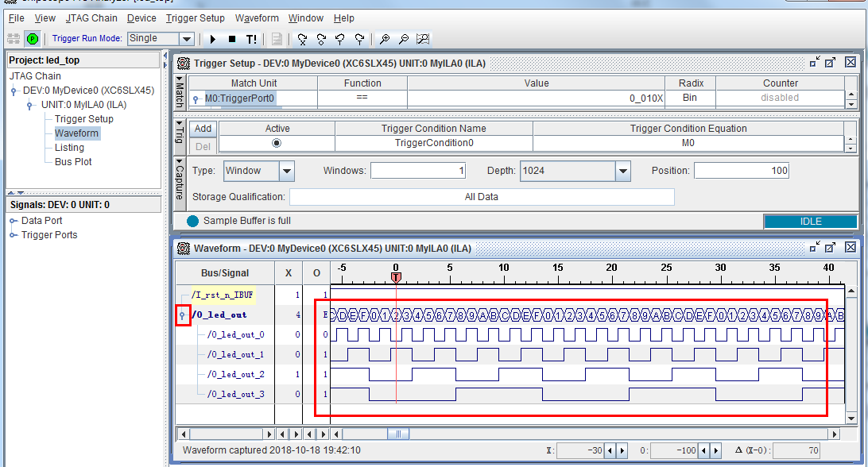Open the Trigger Run Mode dropdown
868x467 pixels.
click(x=187, y=39)
